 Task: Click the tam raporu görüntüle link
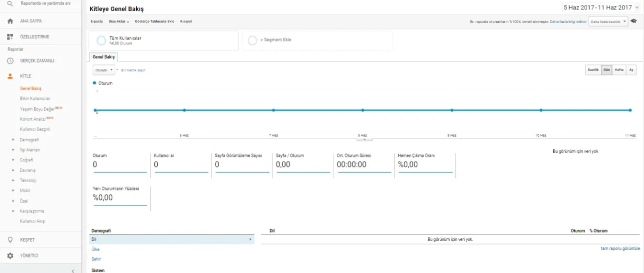click(x=620, y=248)
